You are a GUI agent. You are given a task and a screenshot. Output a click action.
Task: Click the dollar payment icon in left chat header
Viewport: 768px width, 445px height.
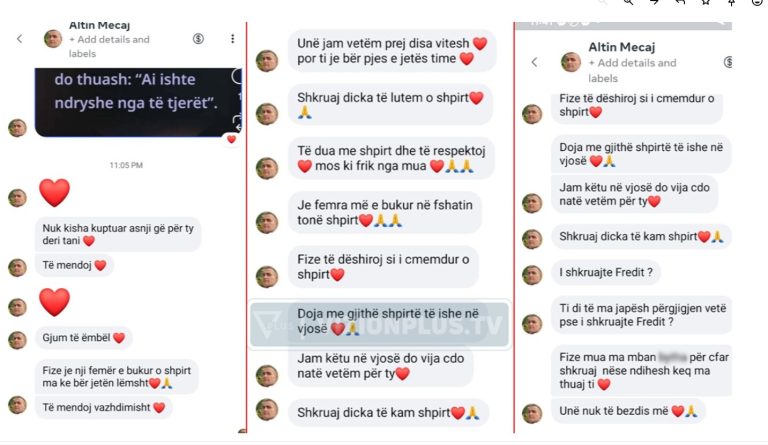[x=198, y=39]
